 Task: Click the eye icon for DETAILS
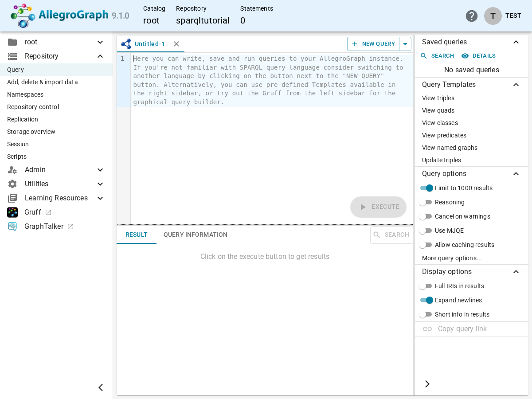[x=465, y=56]
